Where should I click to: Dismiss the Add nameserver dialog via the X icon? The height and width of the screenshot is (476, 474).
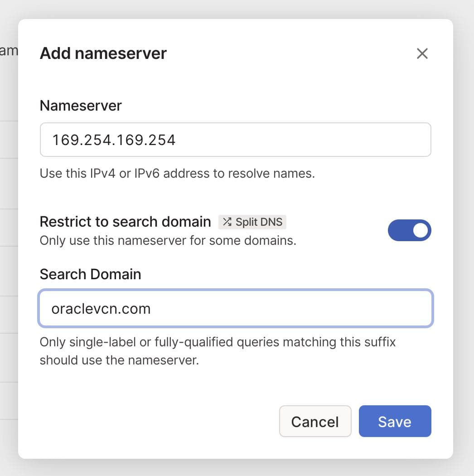tap(422, 53)
